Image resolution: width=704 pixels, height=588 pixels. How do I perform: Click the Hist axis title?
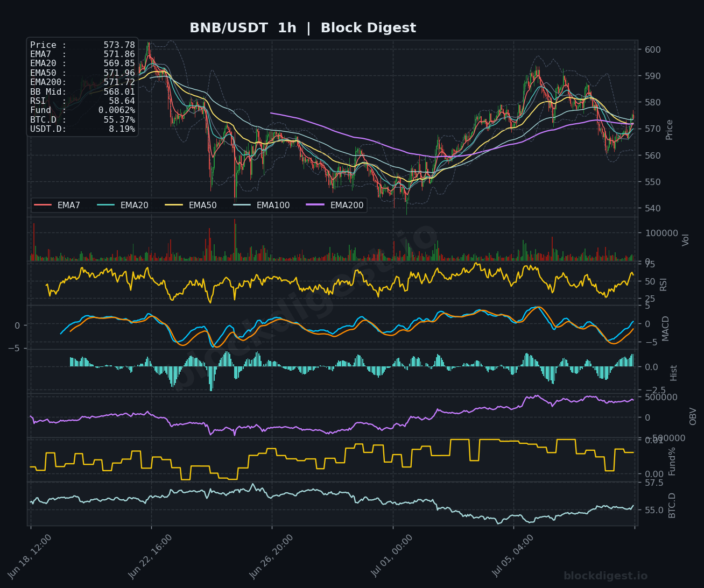click(674, 373)
